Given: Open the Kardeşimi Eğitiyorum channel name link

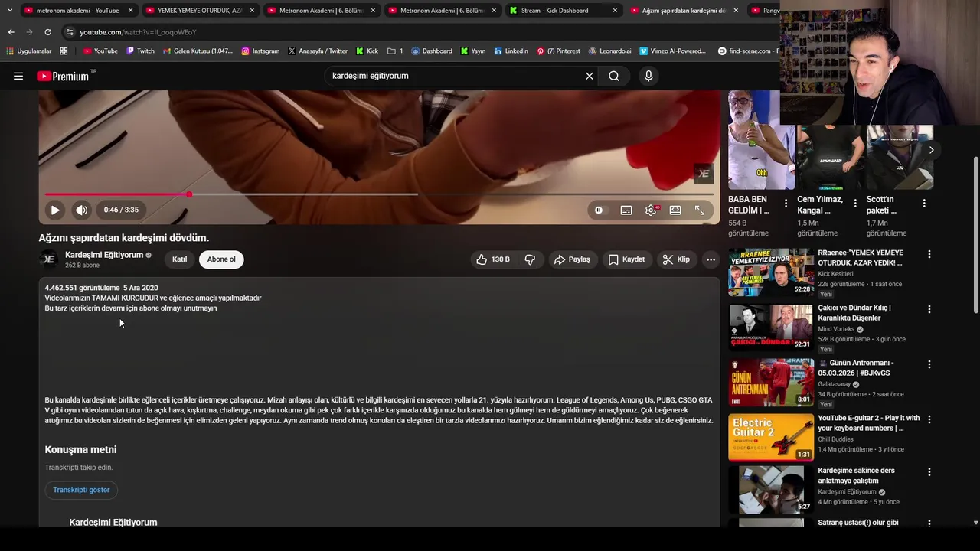Looking at the screenshot, I should click(104, 255).
